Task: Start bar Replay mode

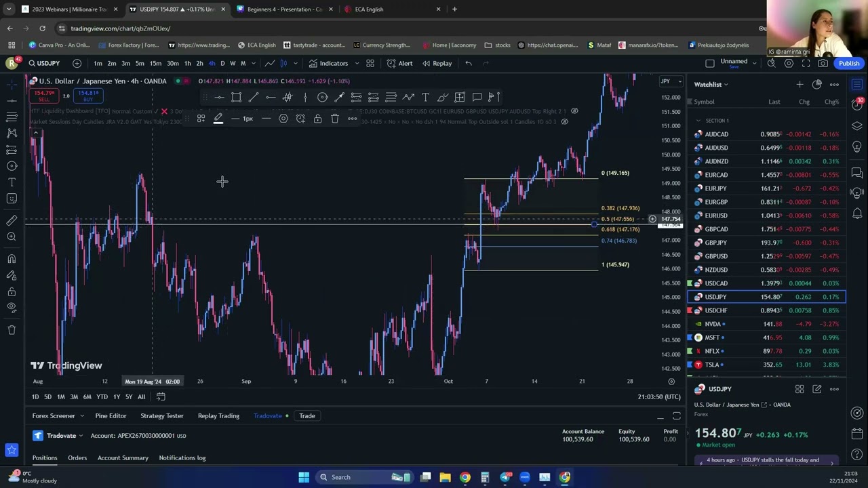Action: (437, 63)
